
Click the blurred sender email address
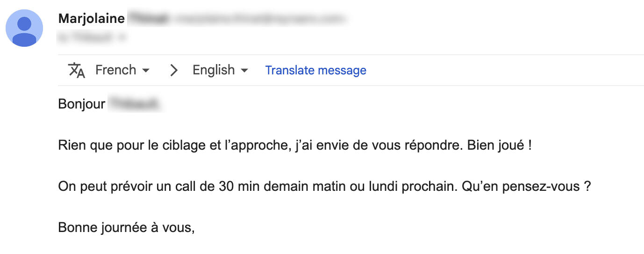tap(259, 19)
